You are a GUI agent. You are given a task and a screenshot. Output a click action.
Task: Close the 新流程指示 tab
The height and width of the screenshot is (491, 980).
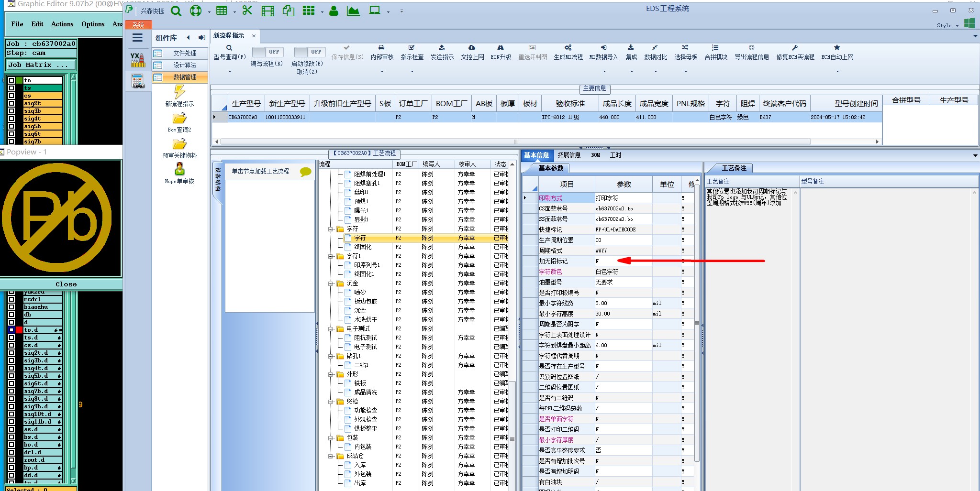click(x=254, y=36)
